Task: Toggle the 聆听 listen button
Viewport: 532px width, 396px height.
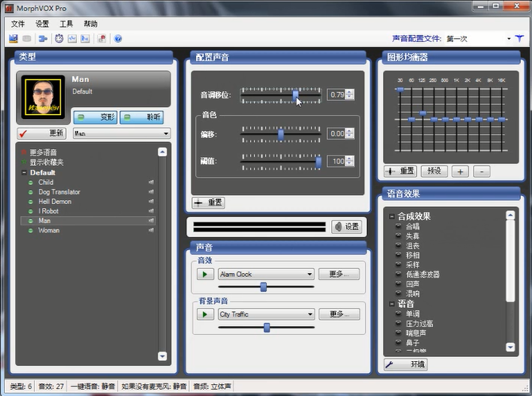Action: click(141, 117)
